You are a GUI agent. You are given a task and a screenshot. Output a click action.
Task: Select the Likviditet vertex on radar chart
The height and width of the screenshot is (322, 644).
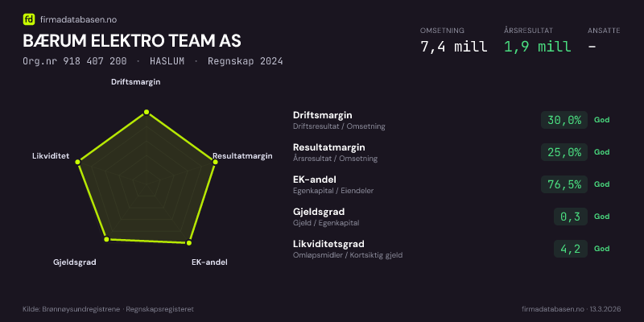click(x=78, y=163)
